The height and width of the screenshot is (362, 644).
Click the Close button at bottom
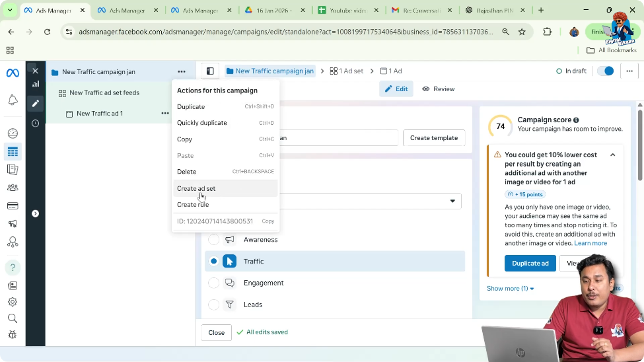tap(217, 332)
